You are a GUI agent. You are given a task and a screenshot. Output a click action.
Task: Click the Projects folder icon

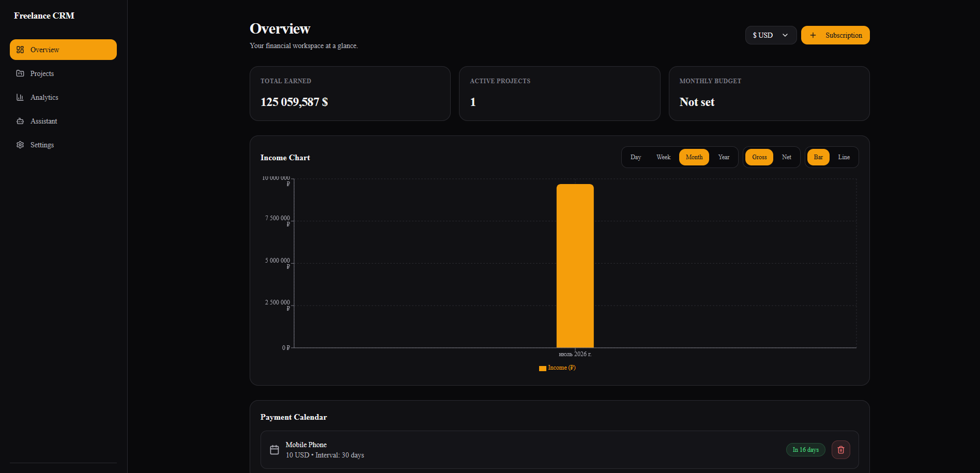pyautogui.click(x=20, y=73)
